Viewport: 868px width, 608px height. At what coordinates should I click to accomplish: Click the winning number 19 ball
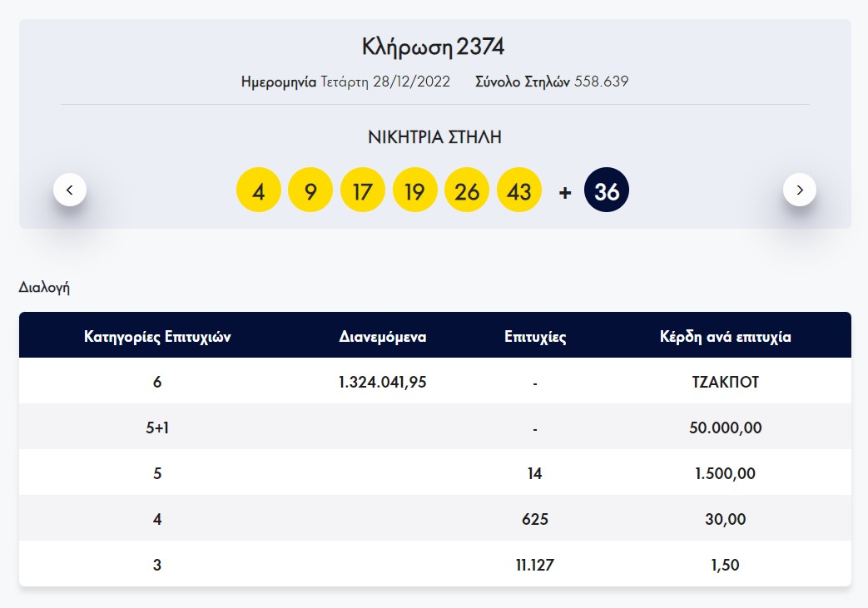click(x=415, y=190)
